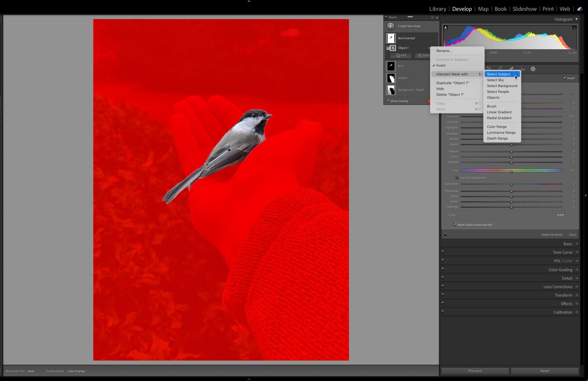Click Delete All Masks
Viewport: 588px width, 381px height.
552,234
